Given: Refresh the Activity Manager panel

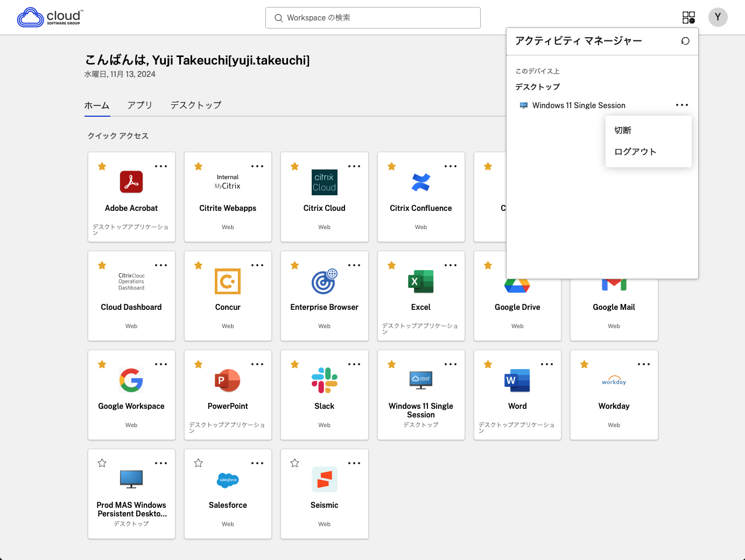Looking at the screenshot, I should [685, 41].
